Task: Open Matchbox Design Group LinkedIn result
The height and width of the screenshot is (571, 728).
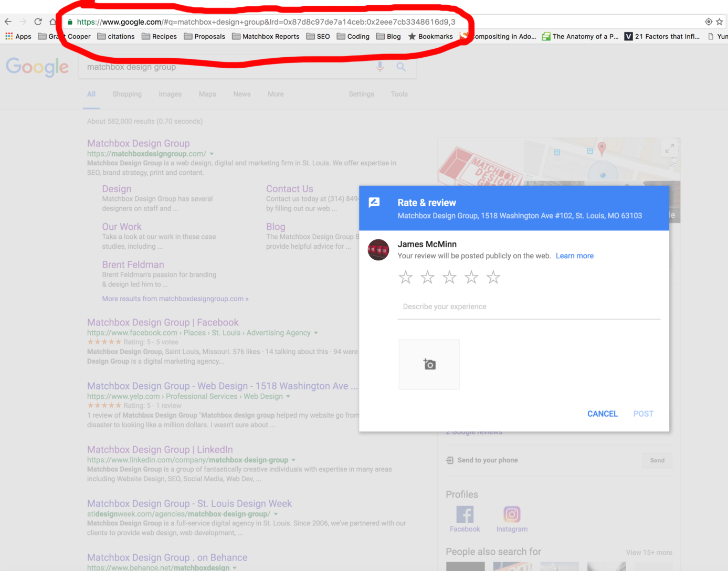Action: (x=160, y=450)
